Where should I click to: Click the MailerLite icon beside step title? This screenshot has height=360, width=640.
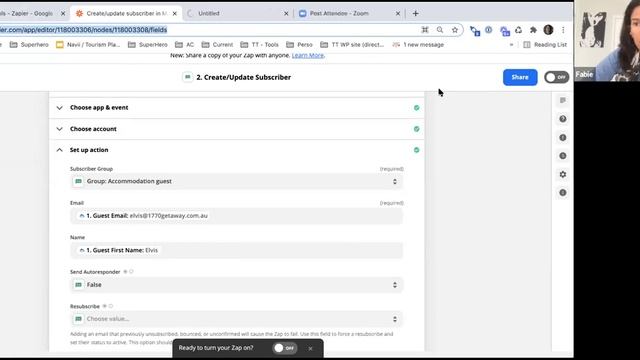(187, 77)
